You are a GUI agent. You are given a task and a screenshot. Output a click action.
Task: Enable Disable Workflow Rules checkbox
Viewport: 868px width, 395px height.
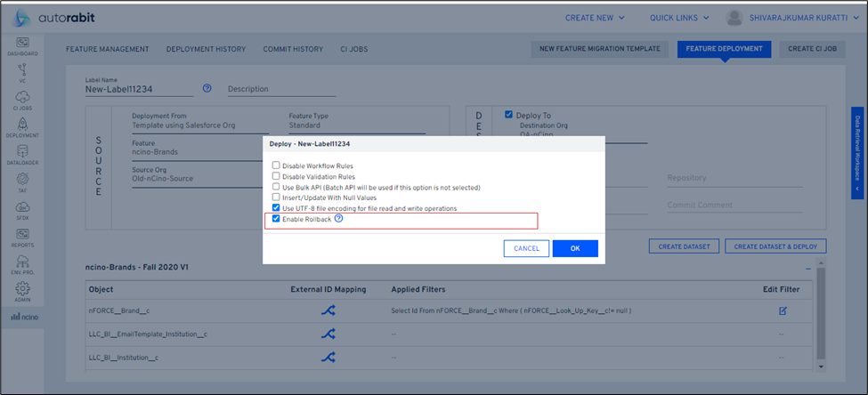click(x=276, y=165)
